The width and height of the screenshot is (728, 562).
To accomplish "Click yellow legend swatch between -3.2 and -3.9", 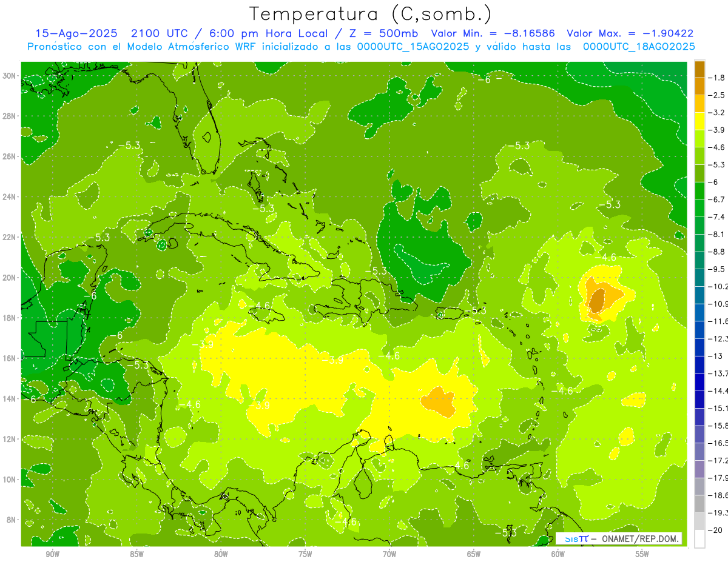I will coord(699,121).
